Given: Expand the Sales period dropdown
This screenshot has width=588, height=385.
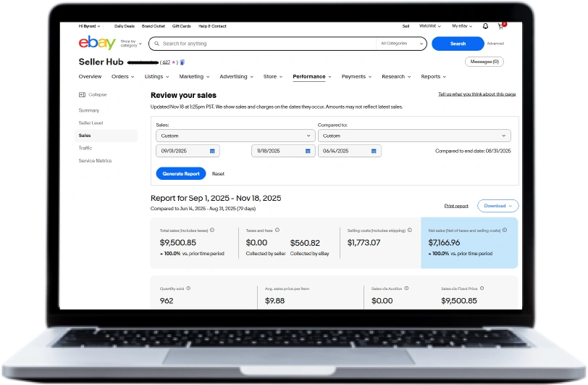Looking at the screenshot, I should click(235, 136).
